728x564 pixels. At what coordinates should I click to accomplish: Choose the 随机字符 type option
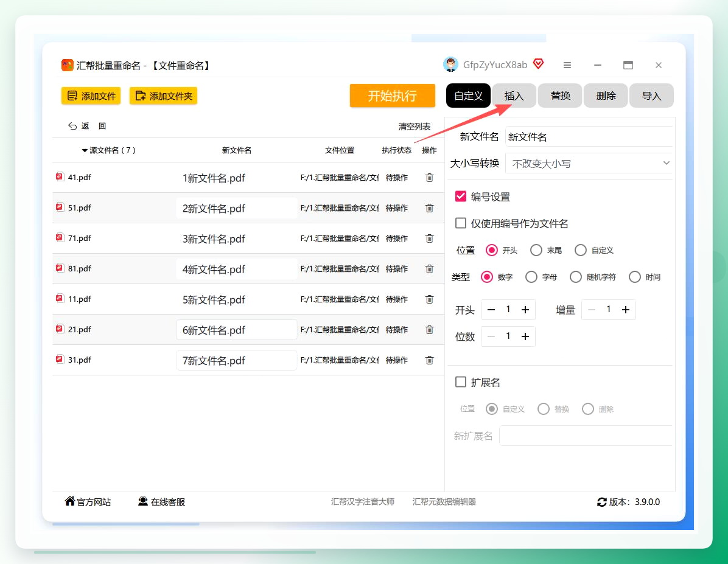pos(576,277)
